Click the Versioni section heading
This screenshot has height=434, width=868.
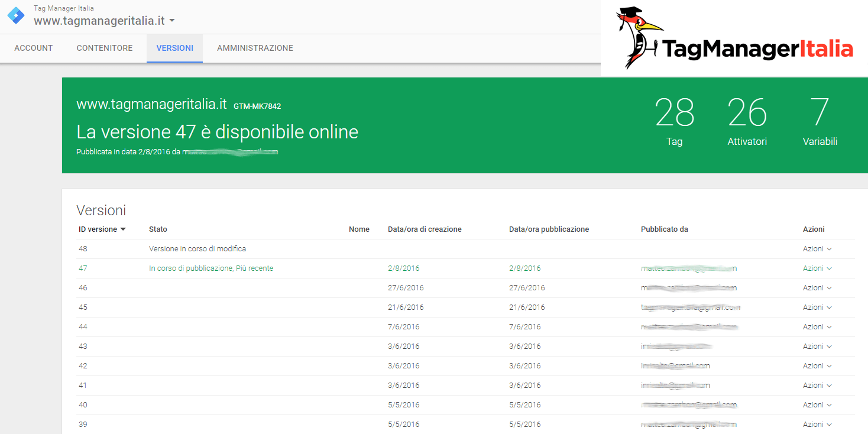pos(101,210)
